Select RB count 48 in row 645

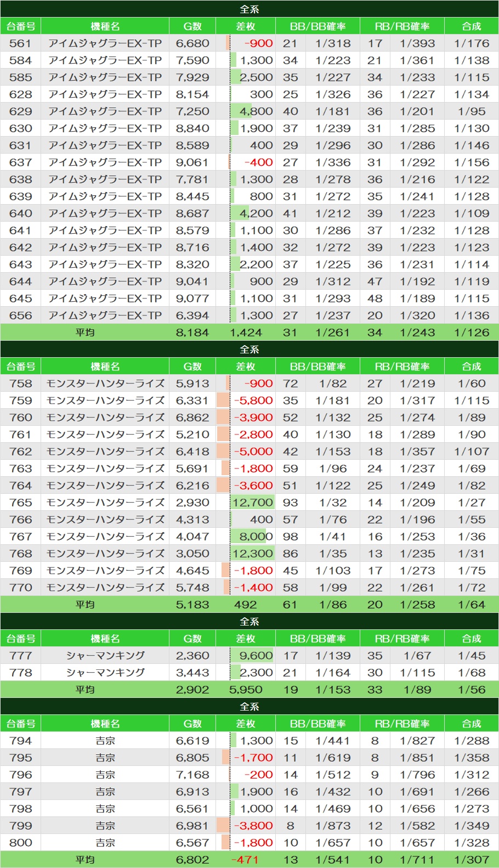tap(375, 298)
